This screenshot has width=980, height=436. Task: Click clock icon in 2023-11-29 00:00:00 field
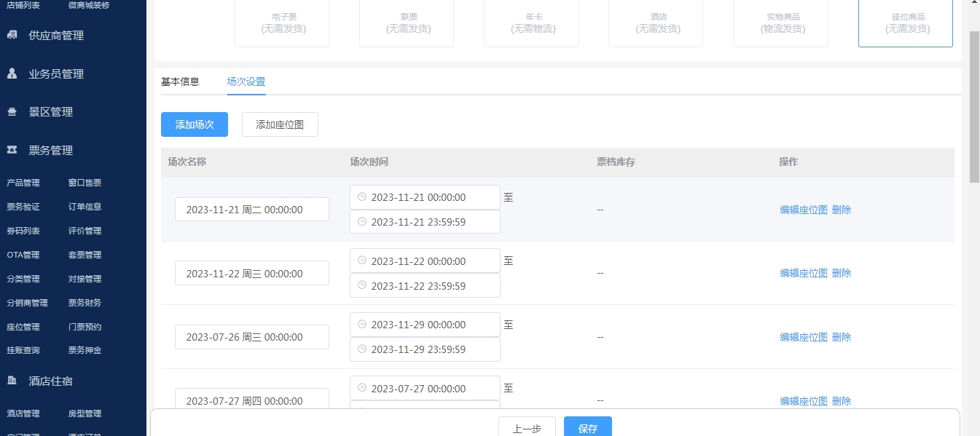click(362, 325)
